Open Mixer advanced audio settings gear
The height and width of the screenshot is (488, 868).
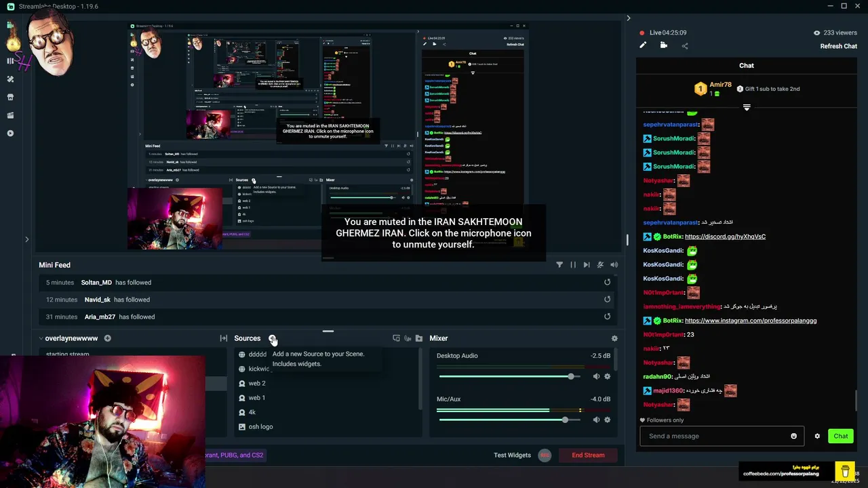coord(614,338)
